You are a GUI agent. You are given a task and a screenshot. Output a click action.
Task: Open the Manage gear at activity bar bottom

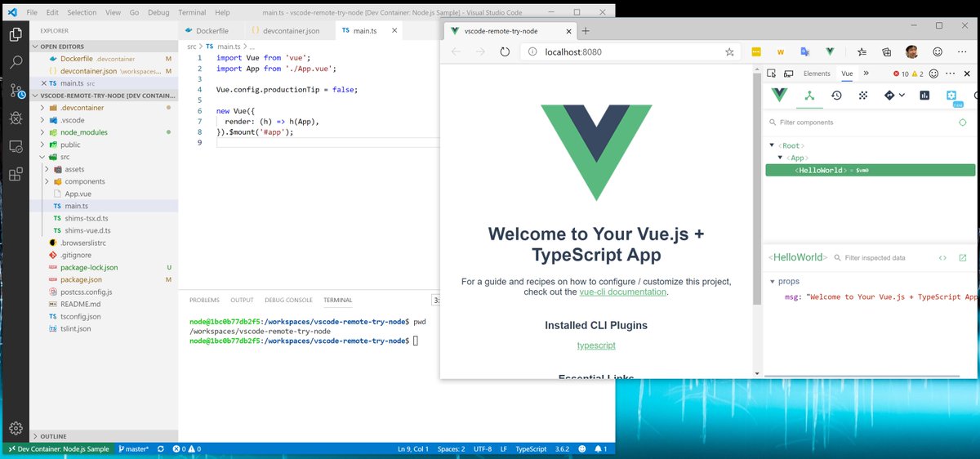16,428
